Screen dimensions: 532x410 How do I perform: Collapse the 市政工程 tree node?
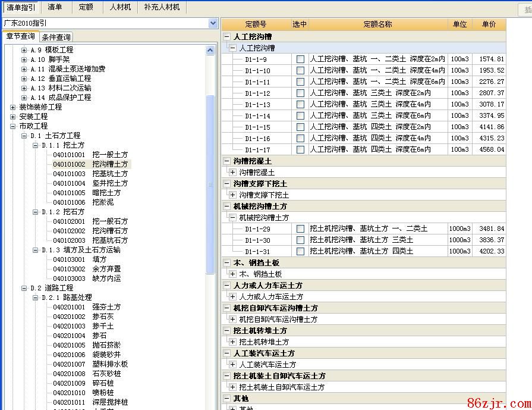(x=13, y=126)
